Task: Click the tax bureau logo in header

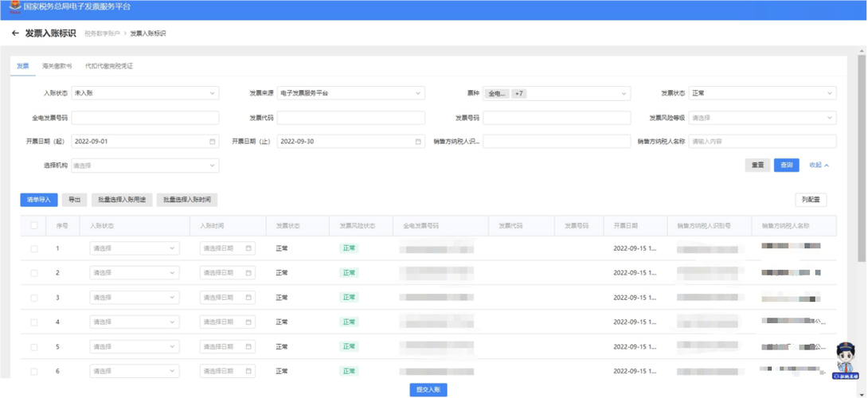Action: click(x=15, y=8)
